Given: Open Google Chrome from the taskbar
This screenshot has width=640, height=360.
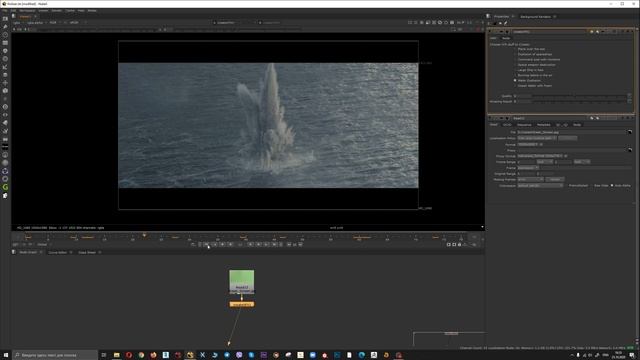Looking at the screenshot, I should click(x=141, y=355).
